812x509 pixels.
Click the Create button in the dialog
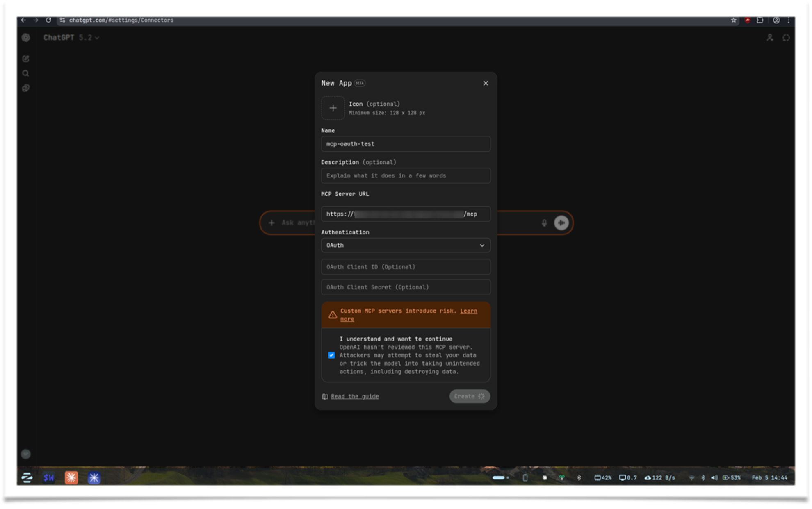coord(469,396)
